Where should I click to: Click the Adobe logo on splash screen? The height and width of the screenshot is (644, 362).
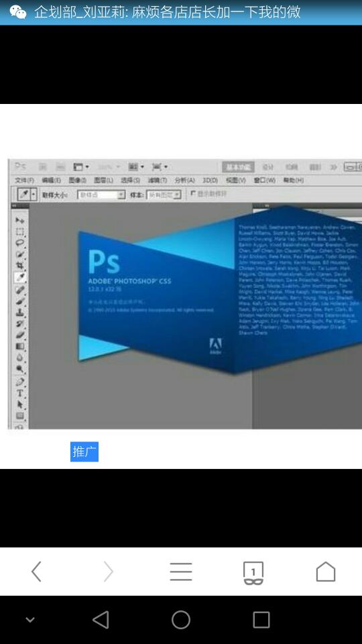[x=215, y=346]
